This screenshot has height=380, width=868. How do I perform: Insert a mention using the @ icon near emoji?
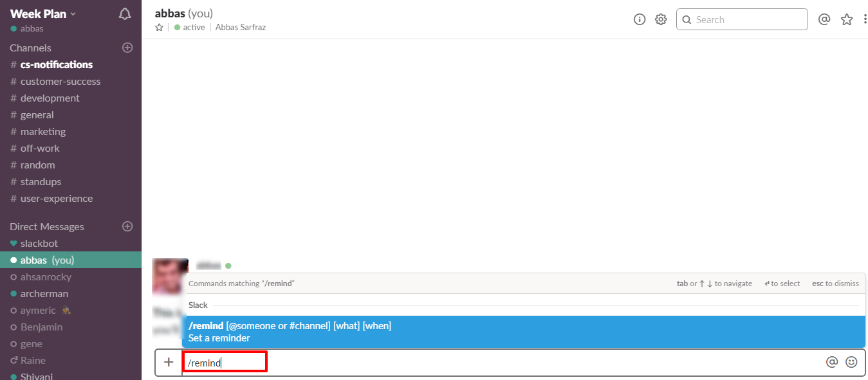click(832, 361)
